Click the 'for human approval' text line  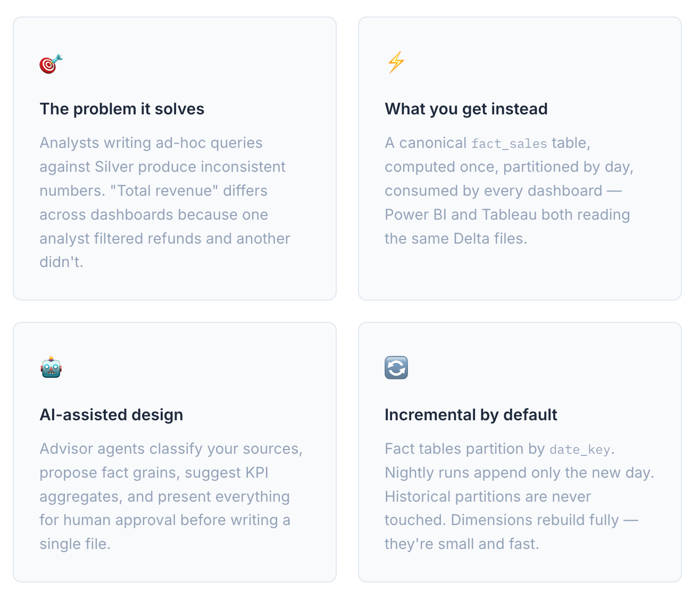point(165,520)
